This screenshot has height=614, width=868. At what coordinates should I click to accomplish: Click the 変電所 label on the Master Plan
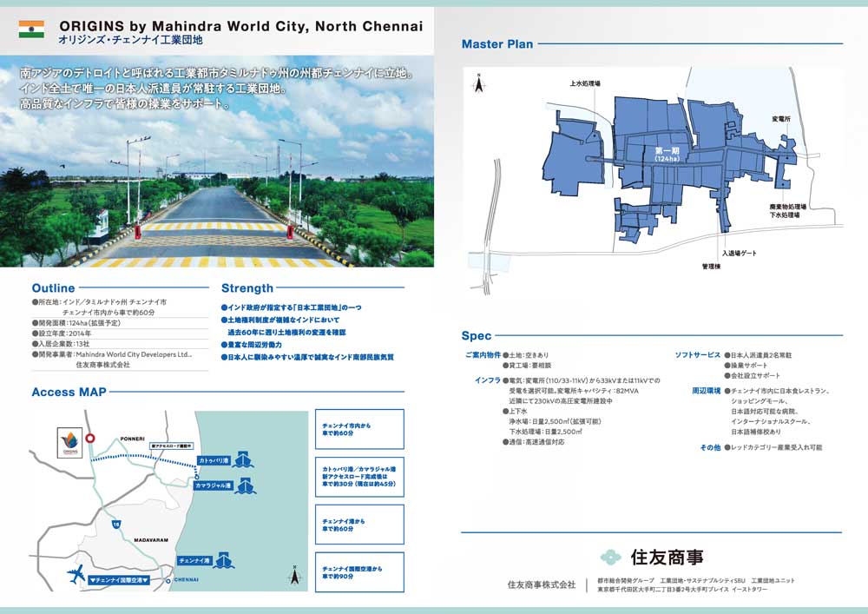[x=781, y=119]
